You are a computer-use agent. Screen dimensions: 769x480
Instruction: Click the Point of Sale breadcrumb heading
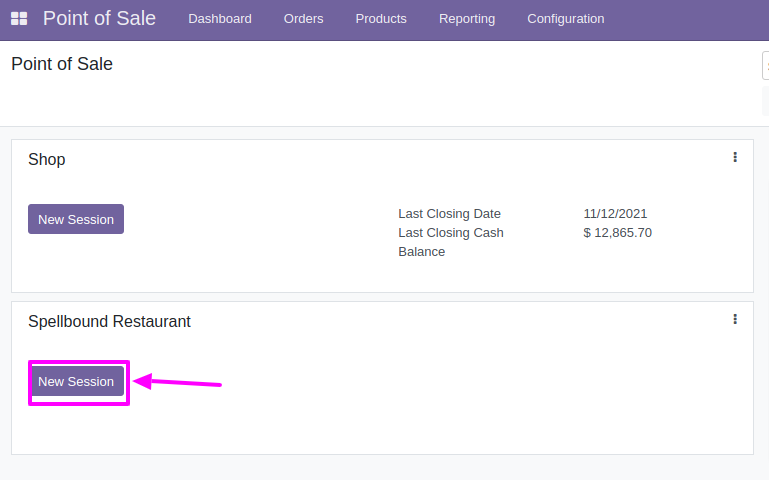pos(62,64)
